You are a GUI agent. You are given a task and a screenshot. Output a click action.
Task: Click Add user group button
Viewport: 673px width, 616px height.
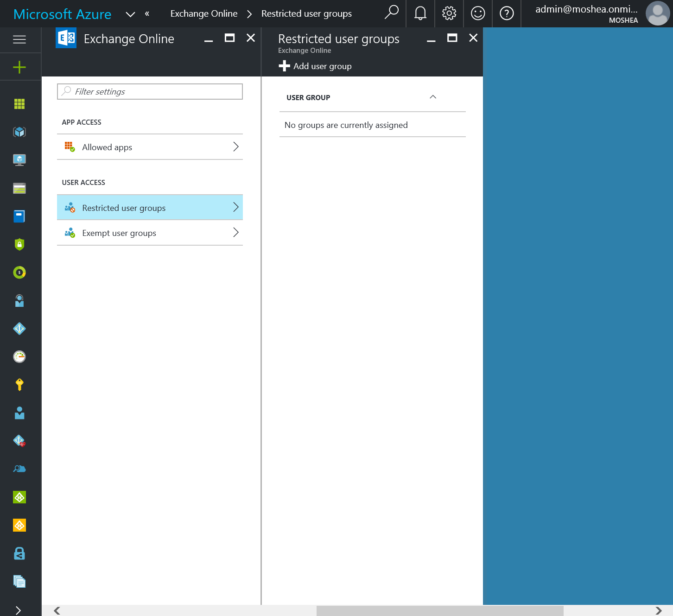tap(315, 66)
